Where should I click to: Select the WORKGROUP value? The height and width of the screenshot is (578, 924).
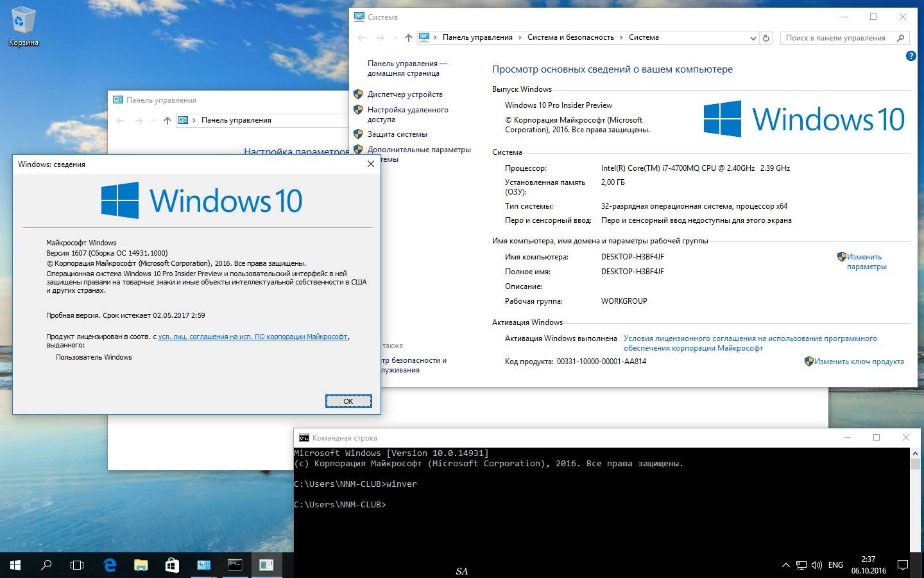(624, 301)
